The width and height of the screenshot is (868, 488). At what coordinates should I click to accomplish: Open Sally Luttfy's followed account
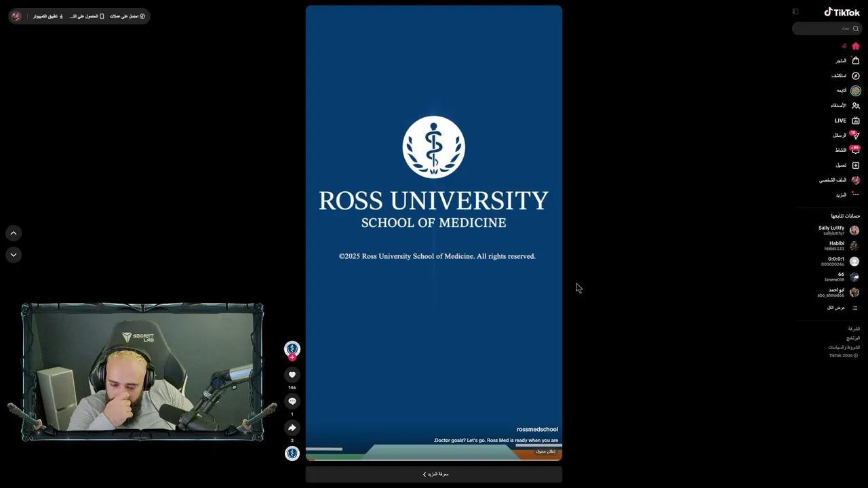(x=839, y=230)
